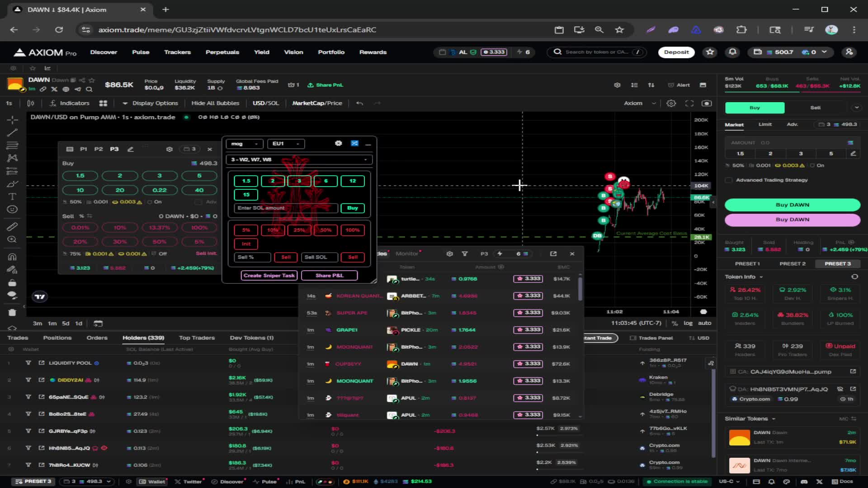Delete drawings with the trash icon
868x488 pixels.
coord(12,312)
